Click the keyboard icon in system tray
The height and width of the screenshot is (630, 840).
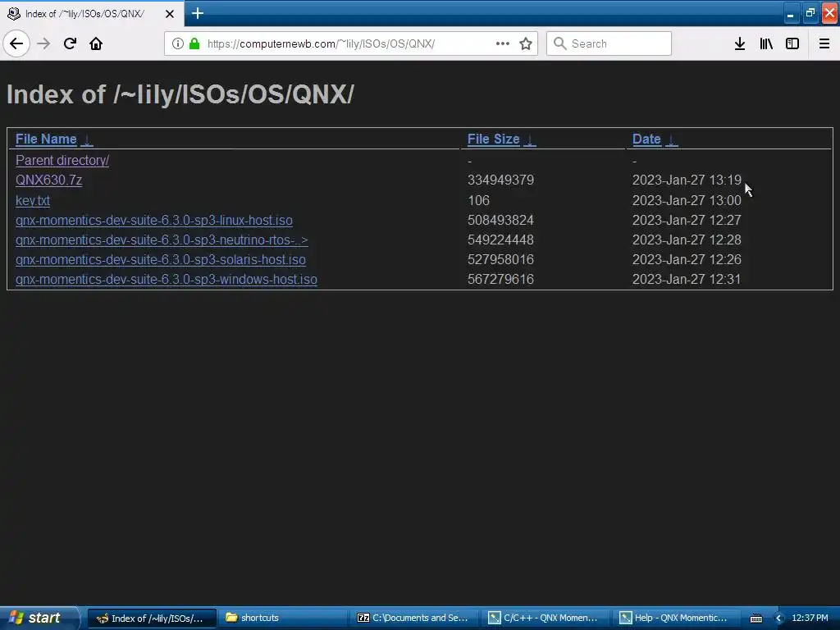coord(756,619)
